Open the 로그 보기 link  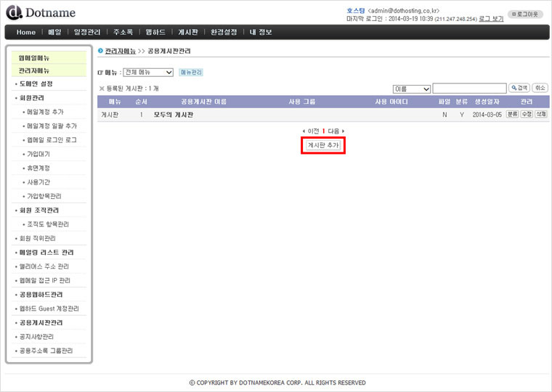pyautogui.click(x=491, y=18)
